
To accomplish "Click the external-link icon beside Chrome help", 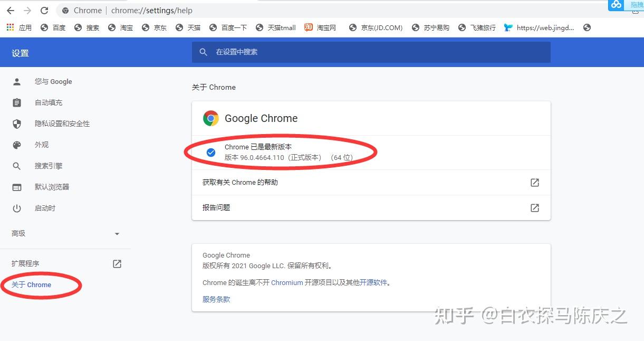I will [x=535, y=183].
